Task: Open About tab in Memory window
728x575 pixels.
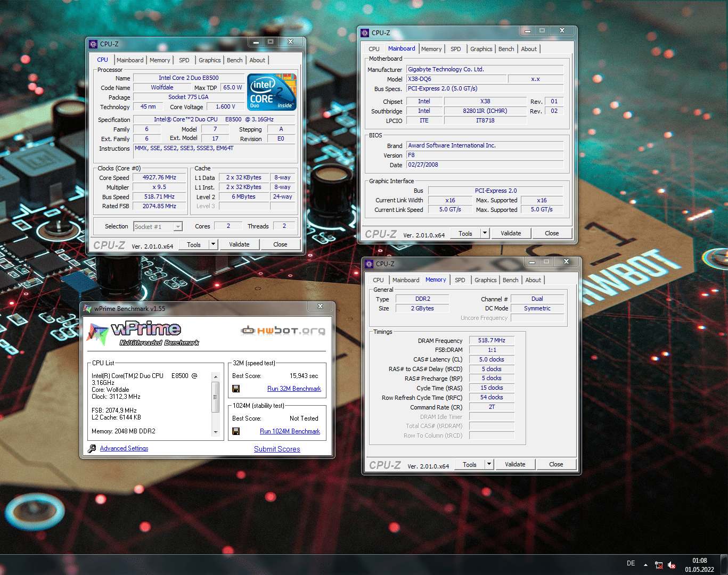Action: pyautogui.click(x=533, y=280)
